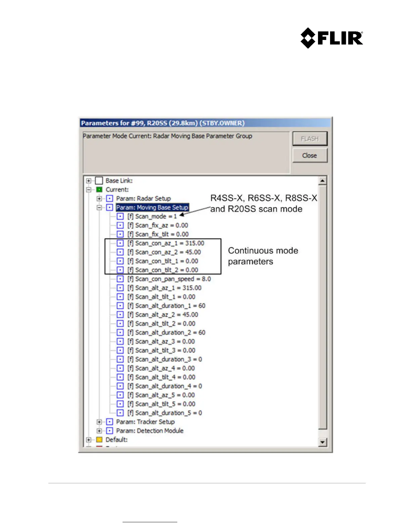Click the scrollbar down arrow
Image resolution: width=411 pixels, height=532 pixels.
(x=322, y=442)
